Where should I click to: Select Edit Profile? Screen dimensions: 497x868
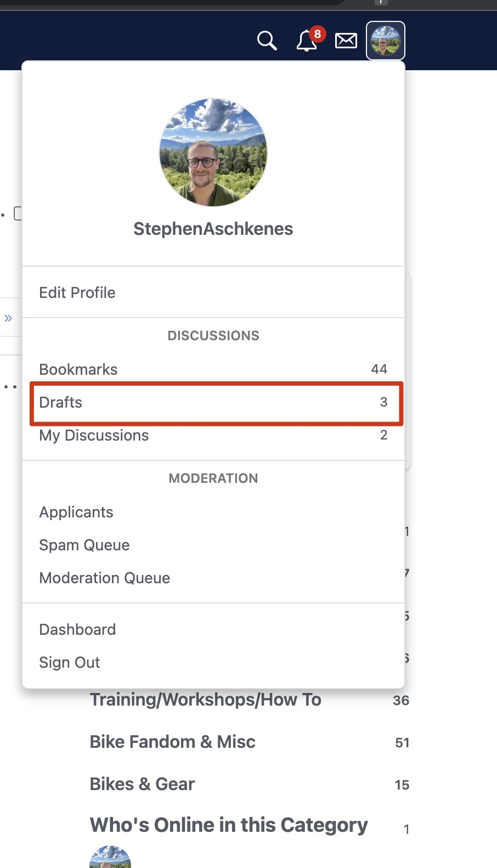click(x=213, y=292)
